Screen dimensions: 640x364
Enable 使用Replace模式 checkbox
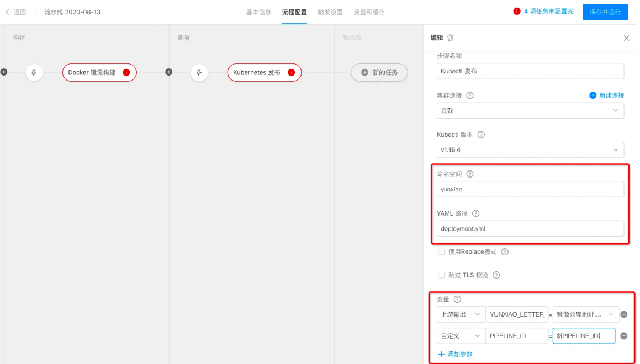coord(441,252)
